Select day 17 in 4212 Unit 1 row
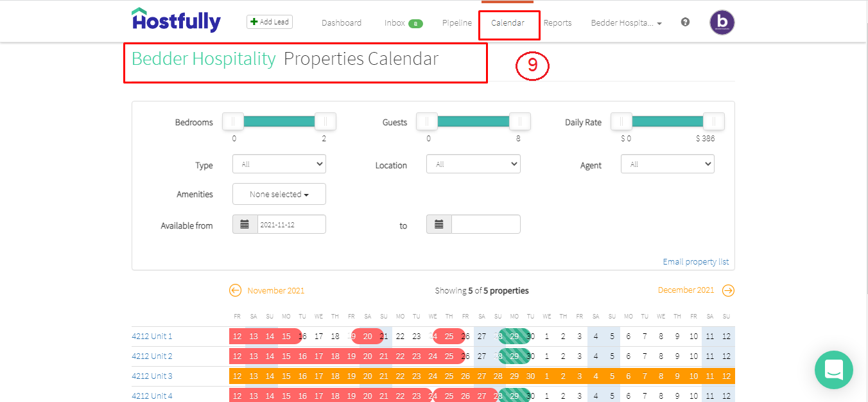Viewport: 868px width, 402px height. click(318, 336)
